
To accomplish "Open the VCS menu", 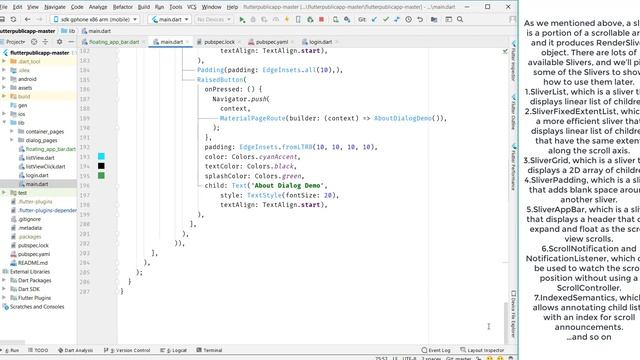I will [x=192, y=7].
